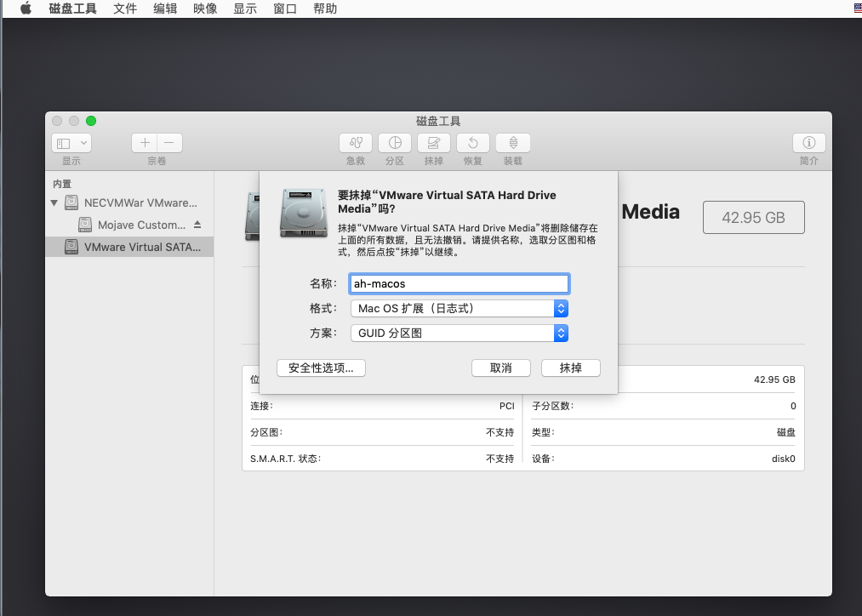
Task: Click the 名称 name text field
Action: coord(460,284)
